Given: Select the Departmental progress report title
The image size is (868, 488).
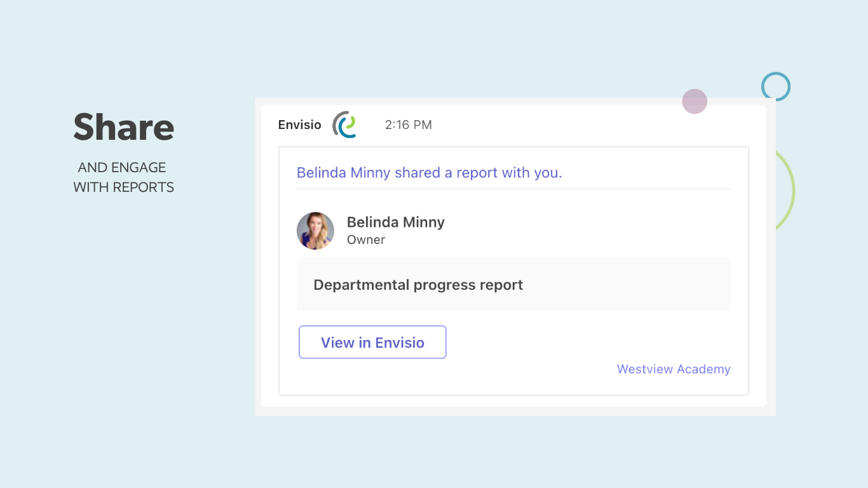Looking at the screenshot, I should coord(418,285).
